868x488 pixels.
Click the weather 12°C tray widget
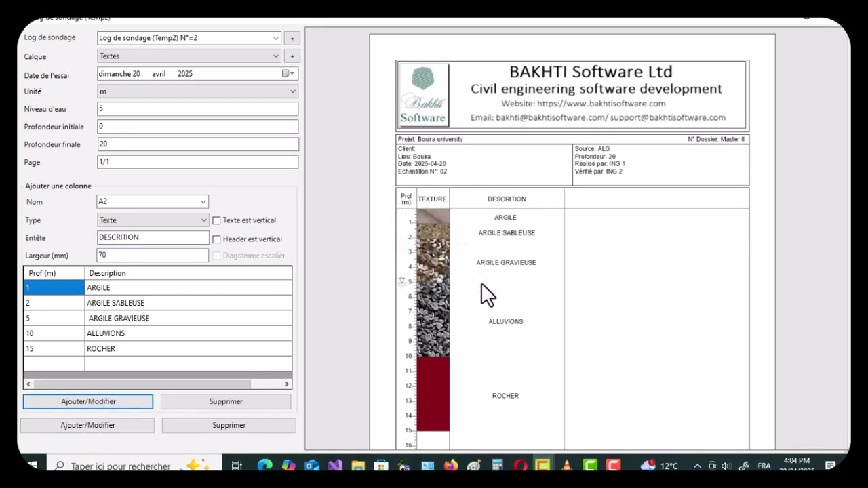pyautogui.click(x=659, y=466)
